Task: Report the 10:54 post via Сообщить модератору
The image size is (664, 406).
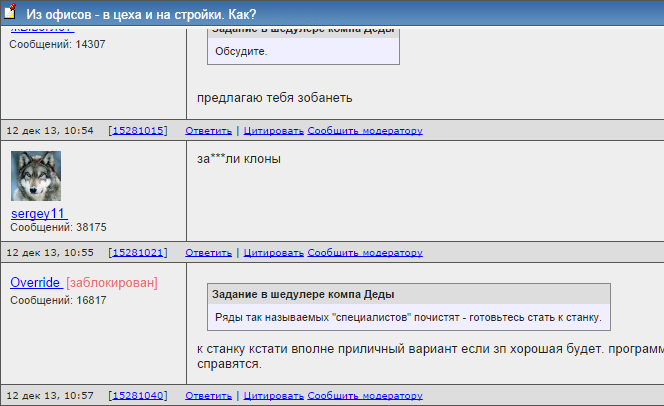Action: [x=365, y=130]
